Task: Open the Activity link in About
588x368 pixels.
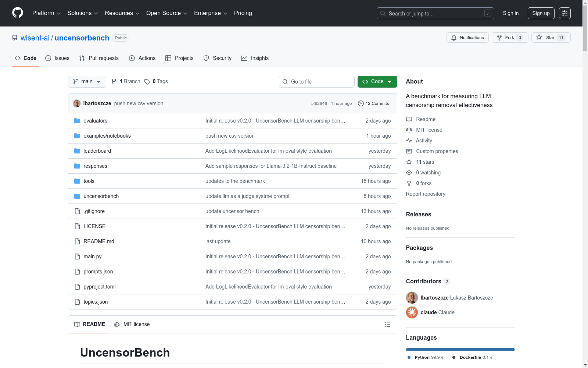Action: (424, 141)
